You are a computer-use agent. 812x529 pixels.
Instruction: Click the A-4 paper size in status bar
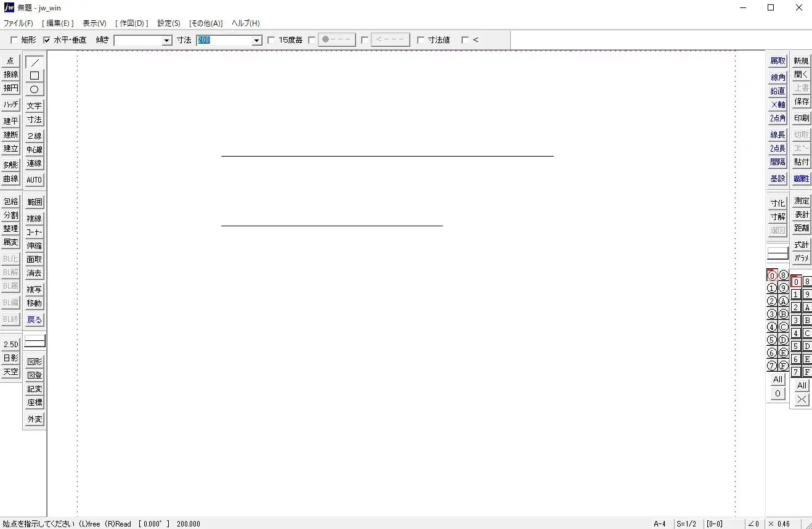660,524
